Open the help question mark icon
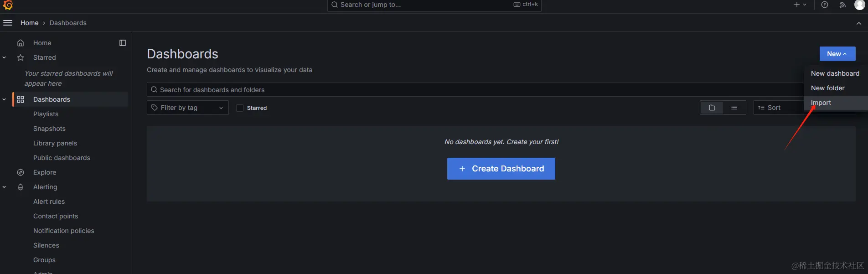 825,5
